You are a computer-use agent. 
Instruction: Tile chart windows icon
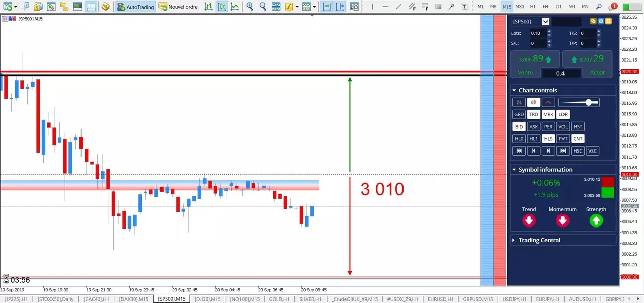tap(276, 7)
